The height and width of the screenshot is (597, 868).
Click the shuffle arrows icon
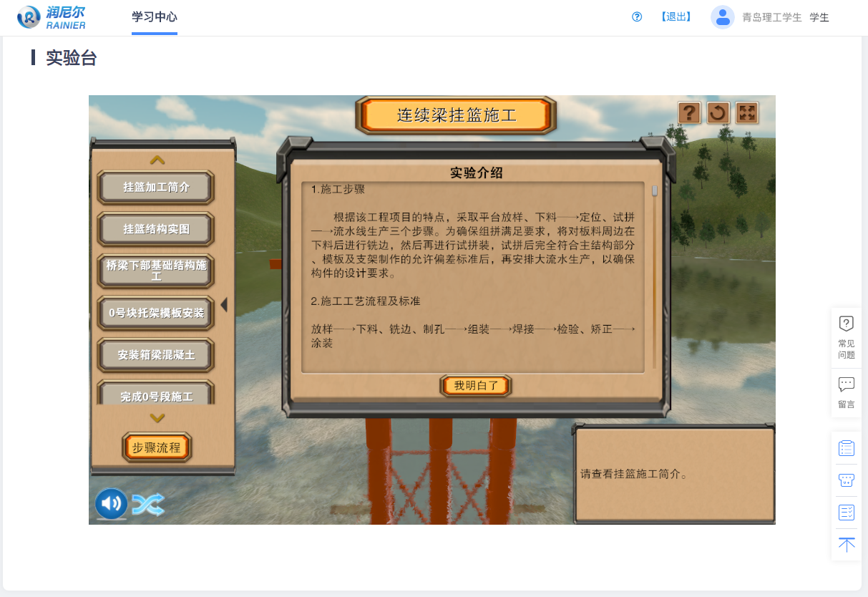[148, 505]
